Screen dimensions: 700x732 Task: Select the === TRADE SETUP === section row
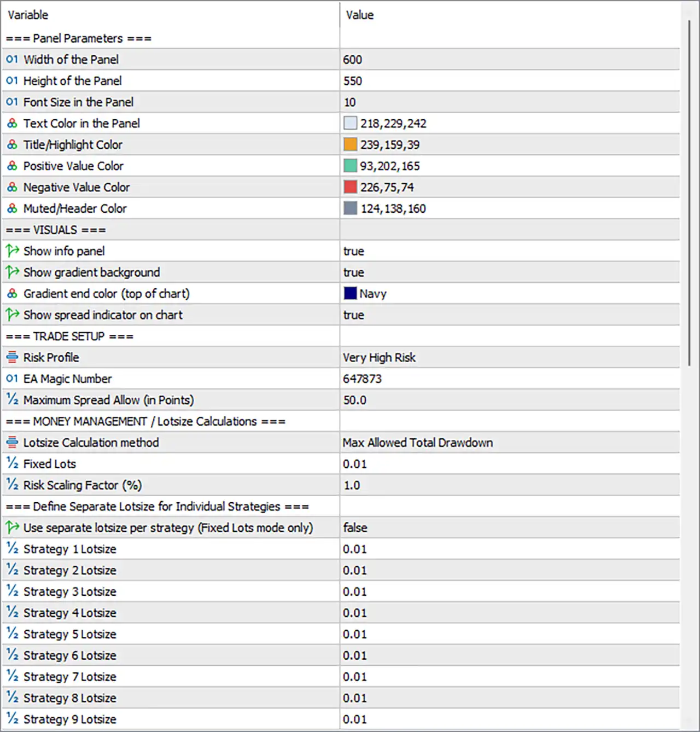(x=341, y=336)
